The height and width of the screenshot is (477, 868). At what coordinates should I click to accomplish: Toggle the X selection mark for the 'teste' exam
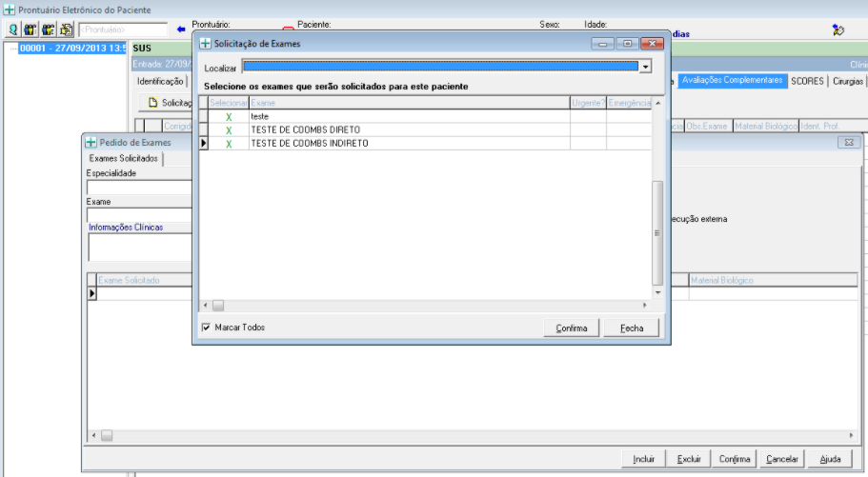coord(229,117)
